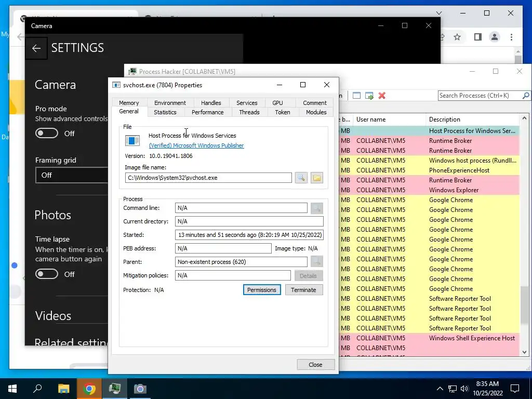This screenshot has width=532, height=399.
Task: Sort by Description column header
Action: pyautogui.click(x=472, y=119)
